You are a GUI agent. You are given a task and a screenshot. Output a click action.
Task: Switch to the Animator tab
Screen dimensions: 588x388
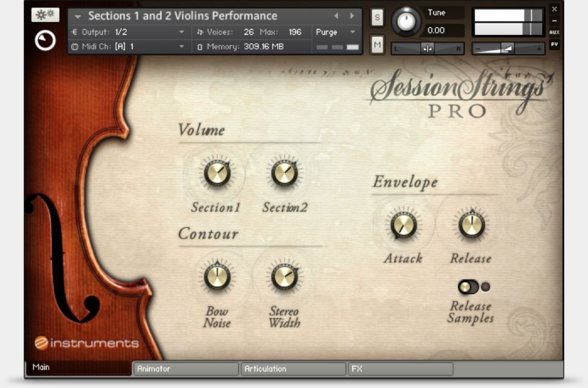click(x=184, y=368)
